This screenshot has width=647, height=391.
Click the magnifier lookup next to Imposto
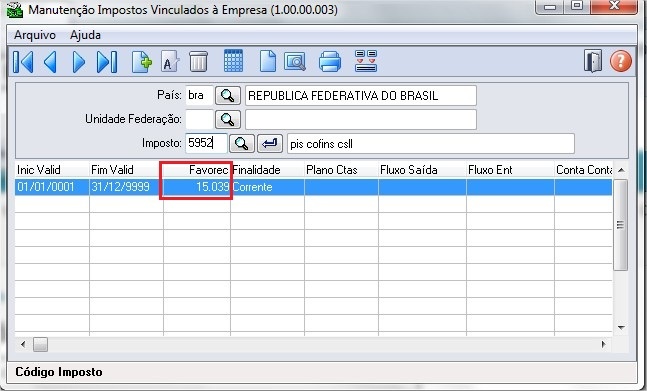tap(241, 143)
